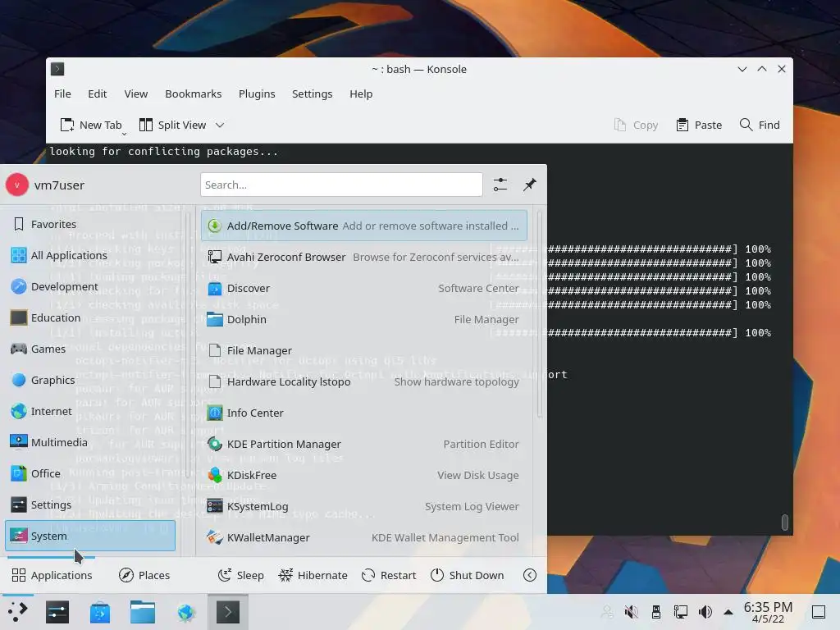The height and width of the screenshot is (630, 840).
Task: Switch to Applications tab in launcher
Action: coord(52,575)
